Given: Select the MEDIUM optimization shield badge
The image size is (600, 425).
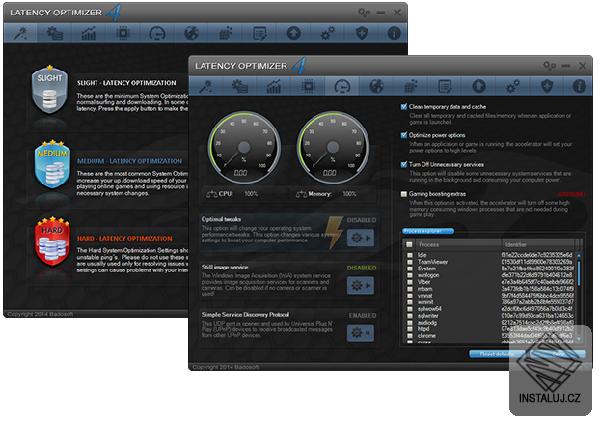Looking at the screenshot, I should tap(52, 165).
